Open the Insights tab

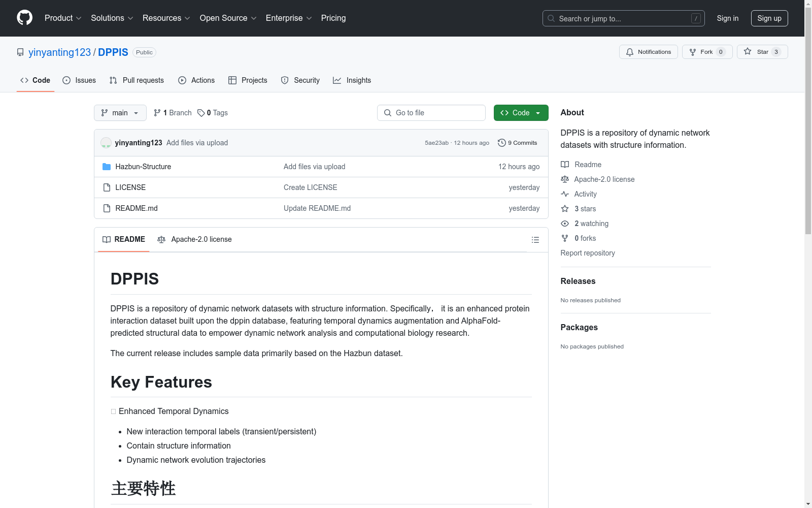[x=352, y=80]
